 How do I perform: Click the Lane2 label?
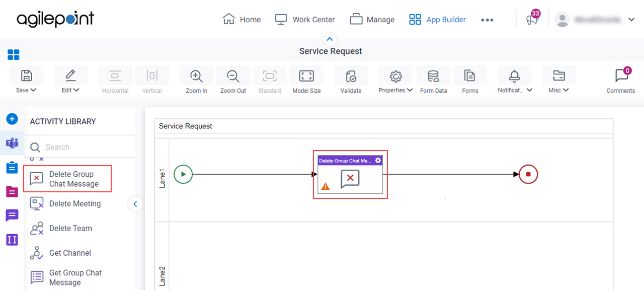[x=162, y=276]
